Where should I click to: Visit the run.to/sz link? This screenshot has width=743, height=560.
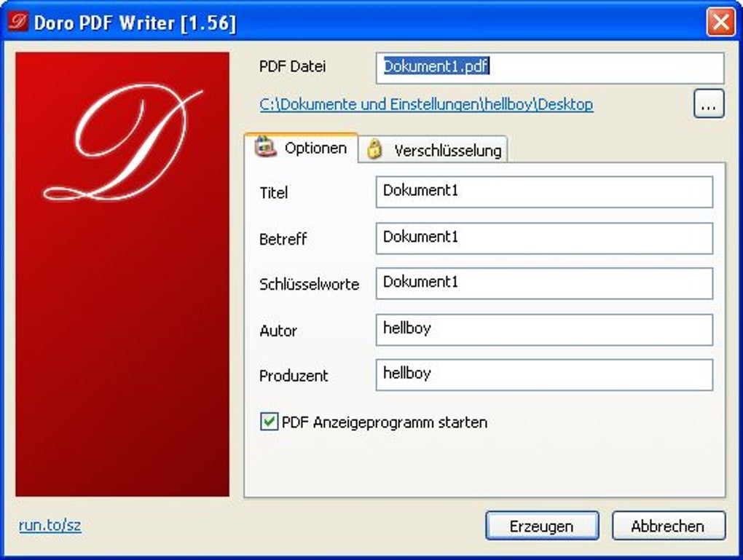(x=50, y=525)
